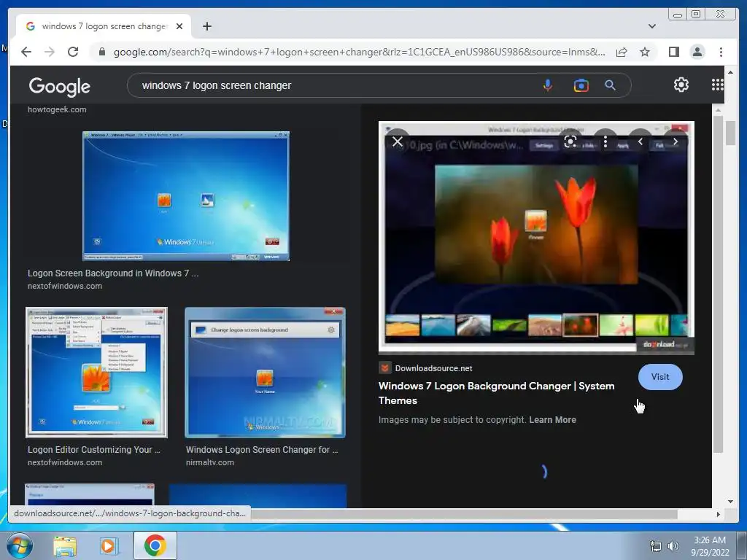Click the address bar URL
The image size is (747, 560).
(359, 52)
